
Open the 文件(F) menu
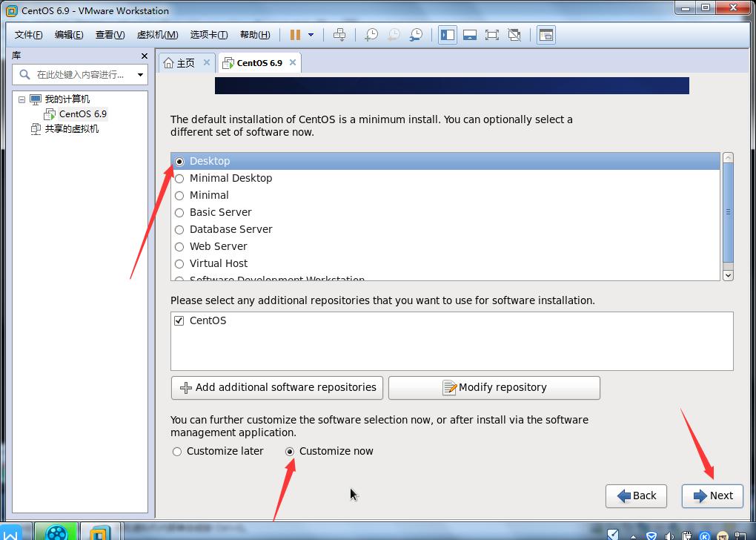click(28, 35)
